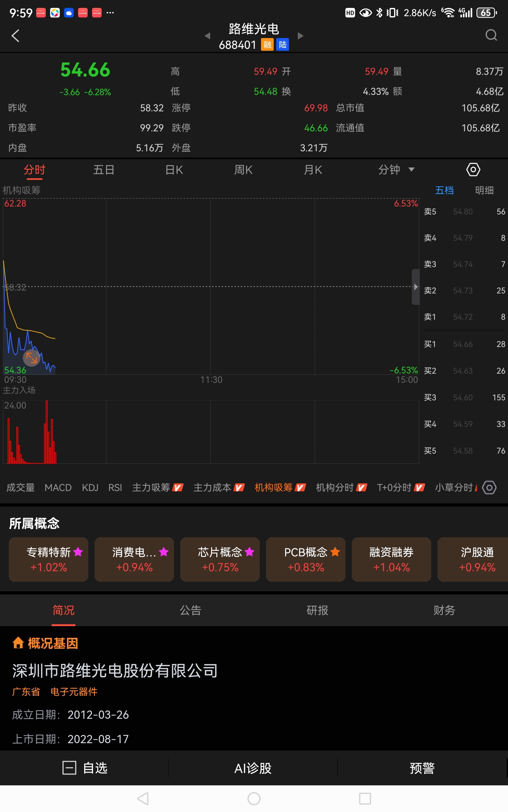Tap star on 芯片概念 concept card
Viewport: 508px width, 812px height.
click(249, 552)
